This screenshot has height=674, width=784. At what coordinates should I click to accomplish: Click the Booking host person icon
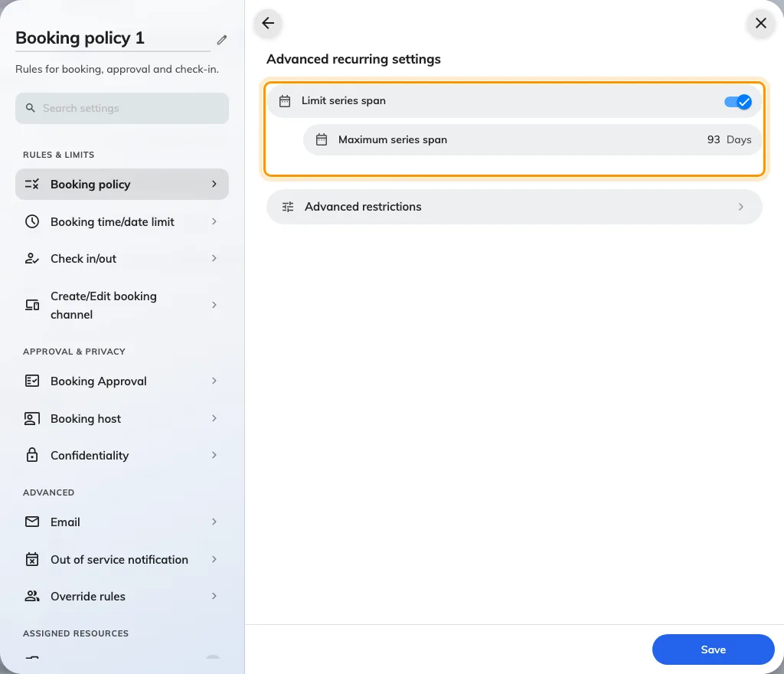pos(32,418)
